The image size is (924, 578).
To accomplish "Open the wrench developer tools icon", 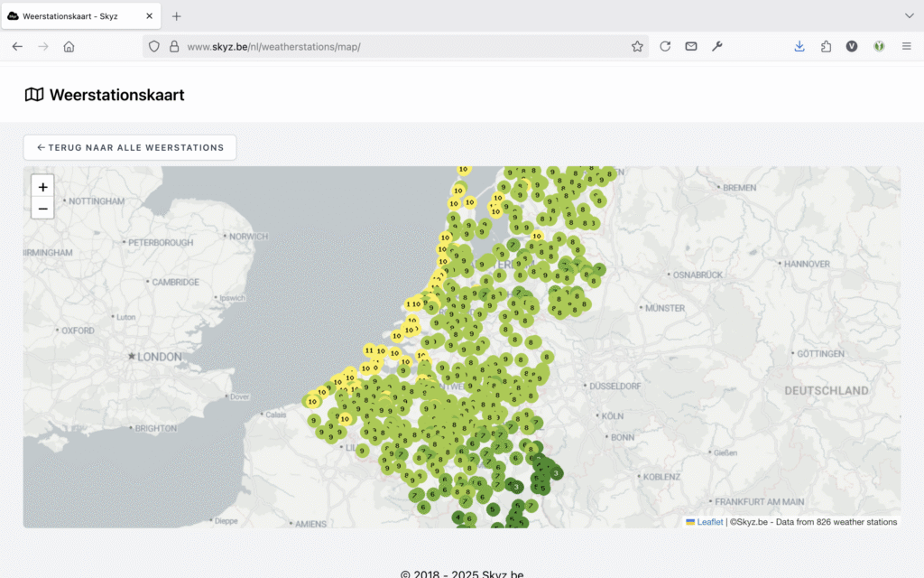I will 717,46.
